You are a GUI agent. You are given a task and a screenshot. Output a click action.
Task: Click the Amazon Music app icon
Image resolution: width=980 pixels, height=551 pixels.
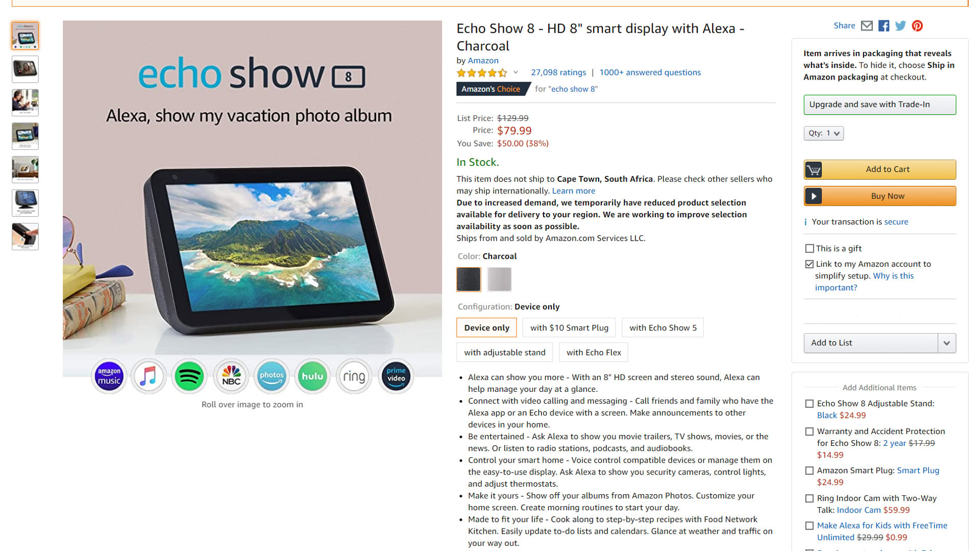click(109, 377)
